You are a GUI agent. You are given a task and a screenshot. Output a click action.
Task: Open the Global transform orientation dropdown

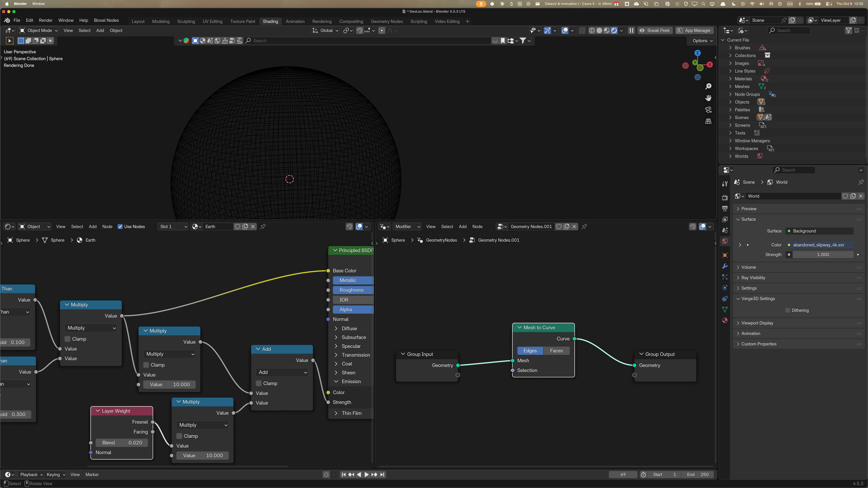tap(325, 31)
